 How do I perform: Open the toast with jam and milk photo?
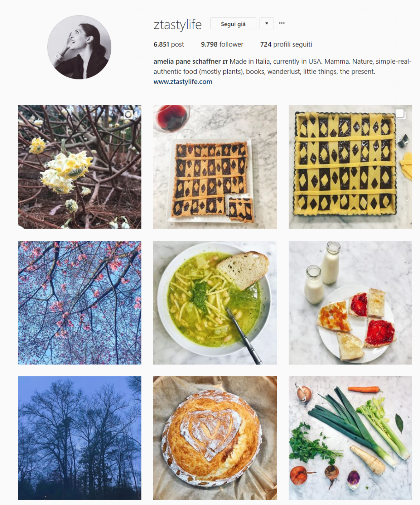(x=350, y=302)
